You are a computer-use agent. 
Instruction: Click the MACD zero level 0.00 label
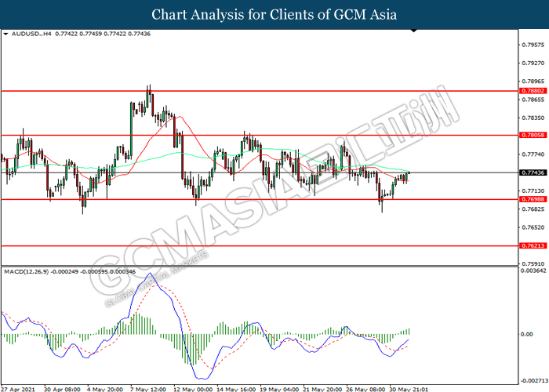tap(527, 334)
